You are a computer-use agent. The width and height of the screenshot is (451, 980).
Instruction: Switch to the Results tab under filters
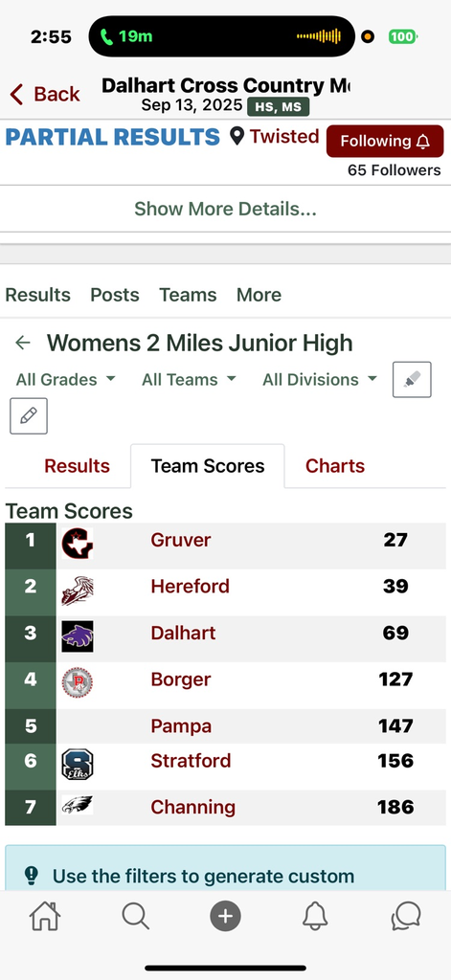77,466
